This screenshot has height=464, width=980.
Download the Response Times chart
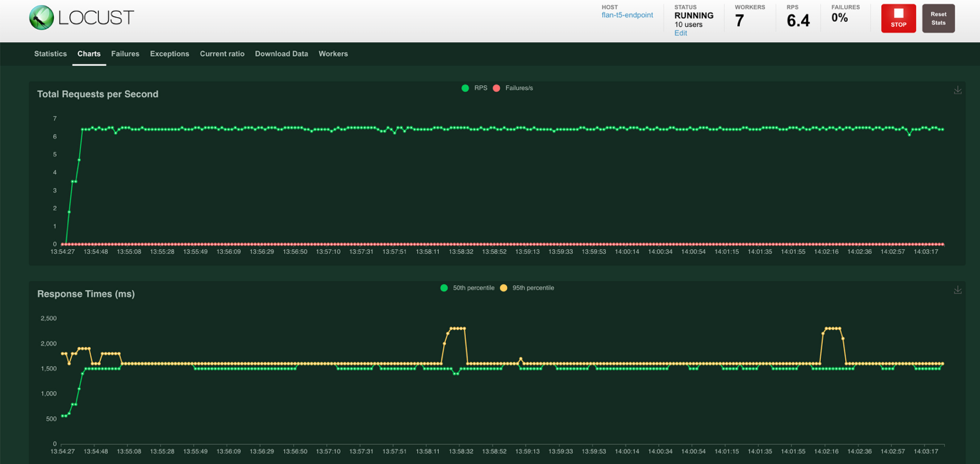tap(957, 289)
